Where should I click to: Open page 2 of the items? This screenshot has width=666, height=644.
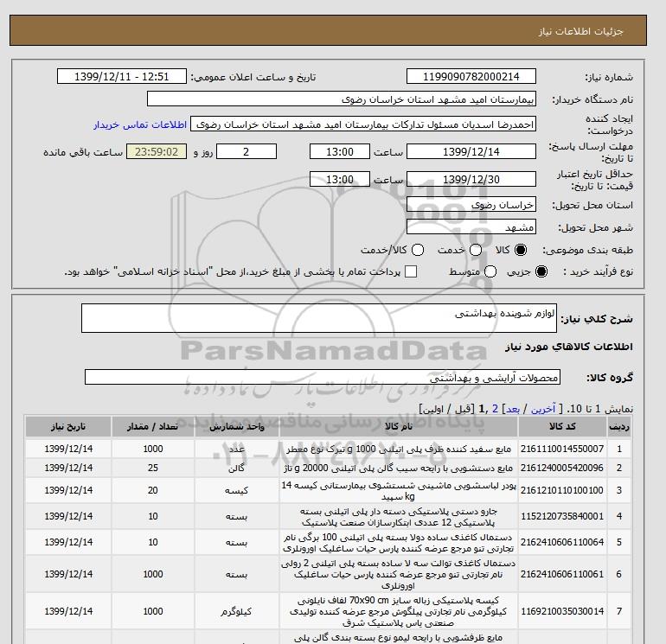pos(495,409)
